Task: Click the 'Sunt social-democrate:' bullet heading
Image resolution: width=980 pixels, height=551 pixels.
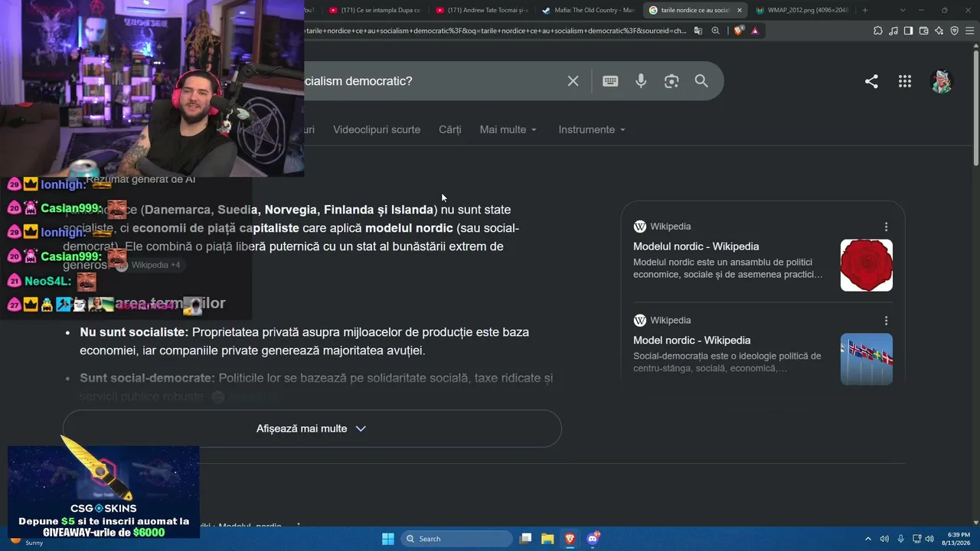Action: point(147,378)
